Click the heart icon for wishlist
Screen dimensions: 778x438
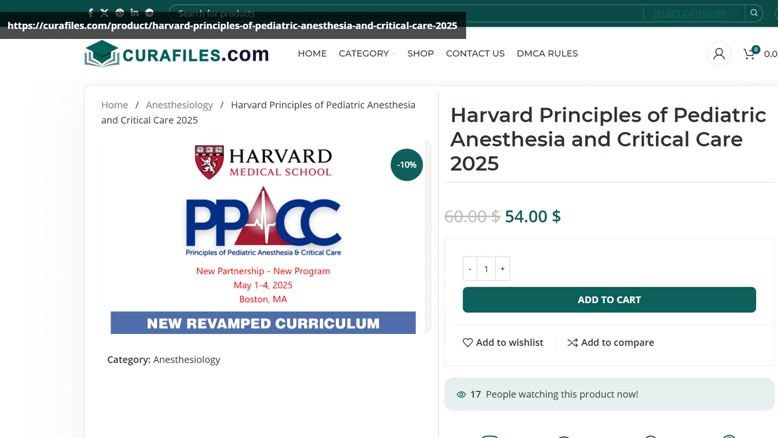click(x=467, y=342)
